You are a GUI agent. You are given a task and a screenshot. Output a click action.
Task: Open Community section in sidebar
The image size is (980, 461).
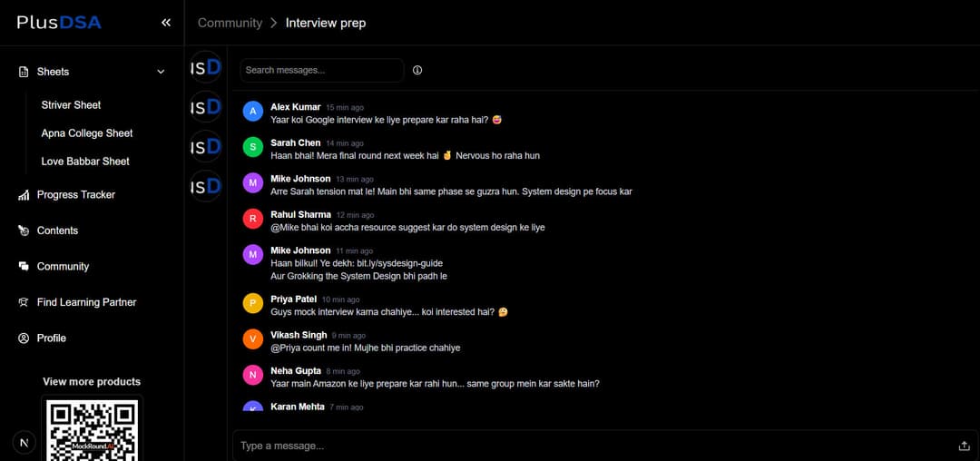point(63,266)
